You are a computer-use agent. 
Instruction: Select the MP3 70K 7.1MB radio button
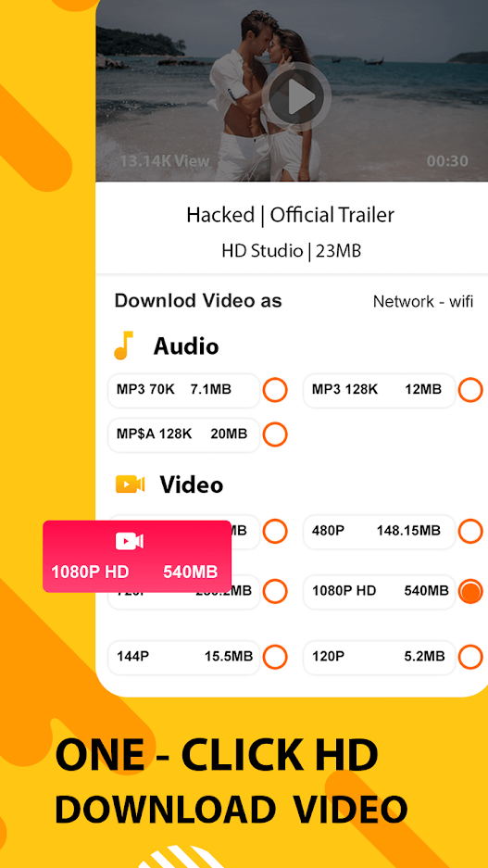point(275,390)
